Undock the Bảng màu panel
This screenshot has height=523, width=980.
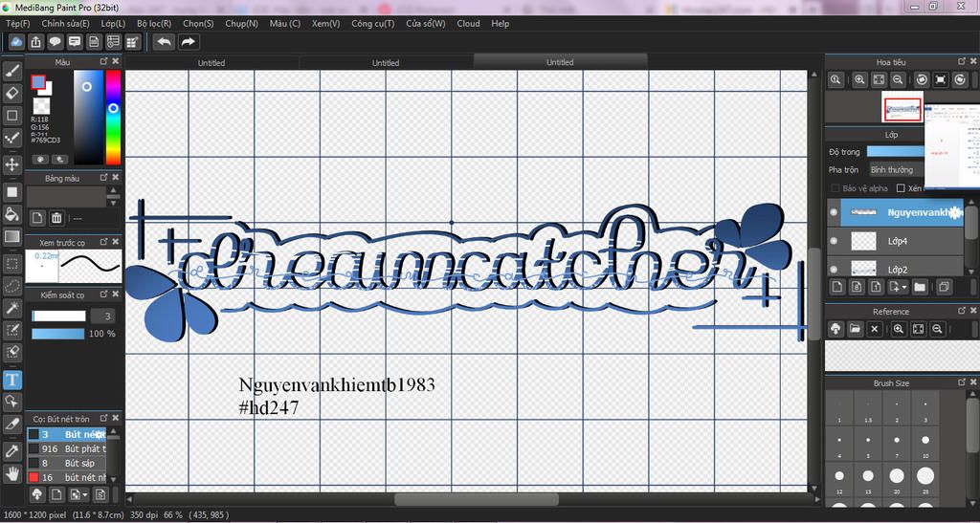pos(104,178)
